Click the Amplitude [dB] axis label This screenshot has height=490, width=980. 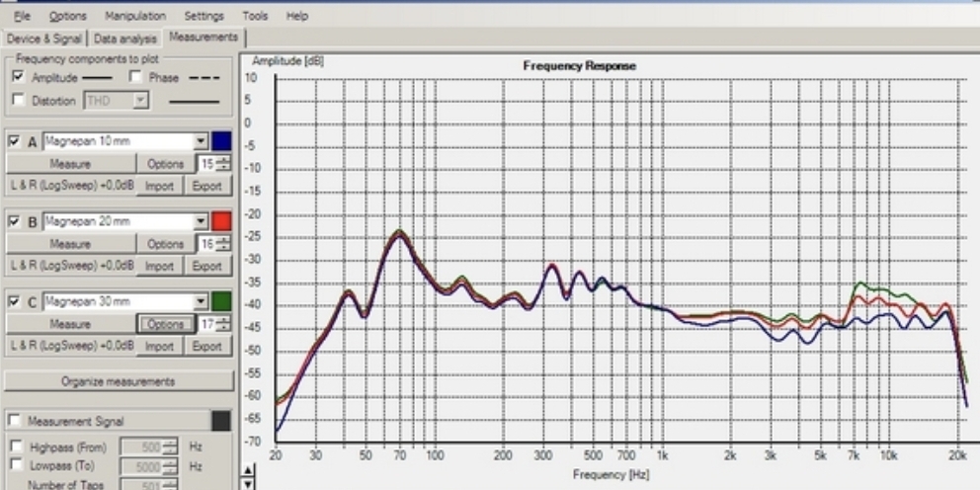(x=288, y=60)
